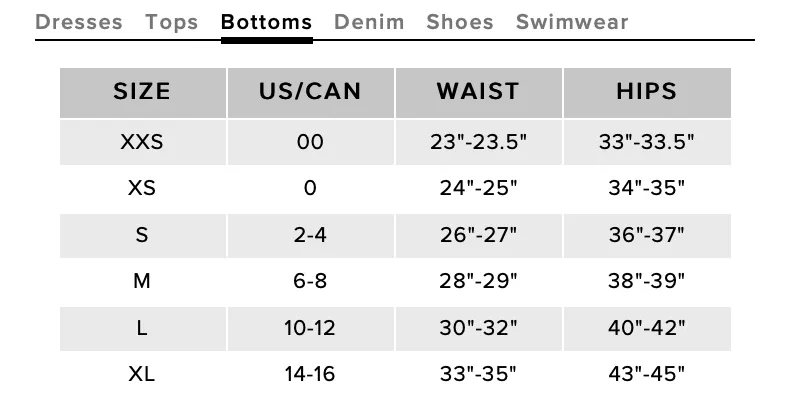Click the M size row label

click(x=143, y=282)
